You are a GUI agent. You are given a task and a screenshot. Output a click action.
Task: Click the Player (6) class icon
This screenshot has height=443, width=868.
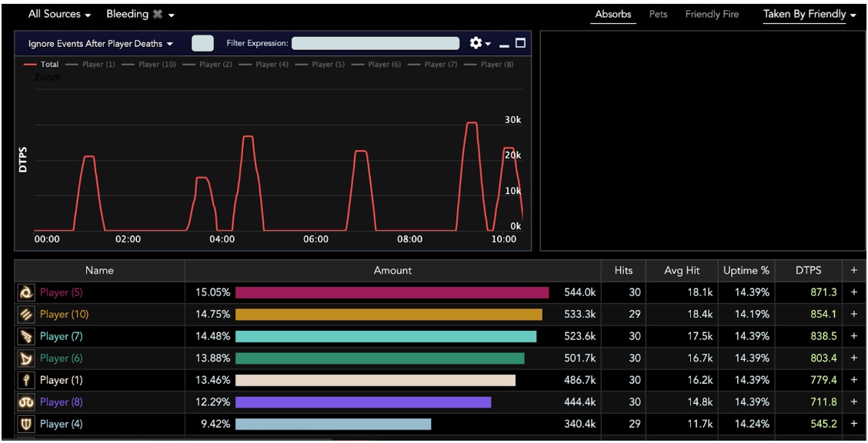pos(26,358)
